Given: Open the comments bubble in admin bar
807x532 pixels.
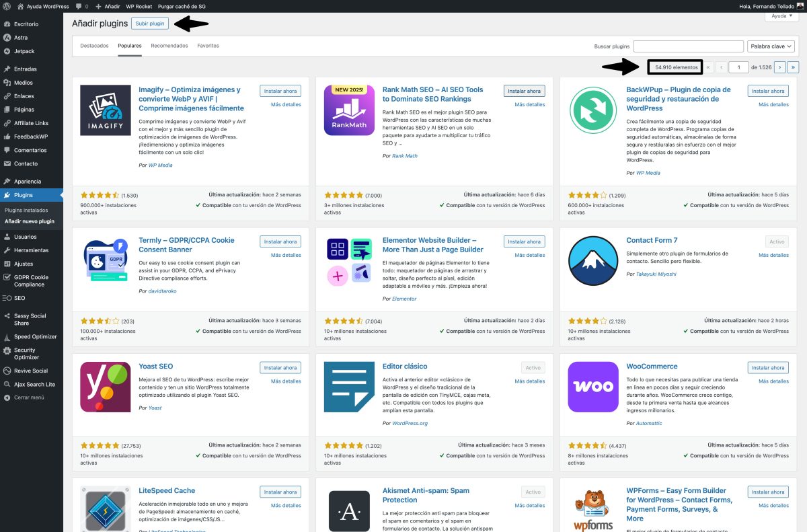Looking at the screenshot, I should tap(81, 6).
